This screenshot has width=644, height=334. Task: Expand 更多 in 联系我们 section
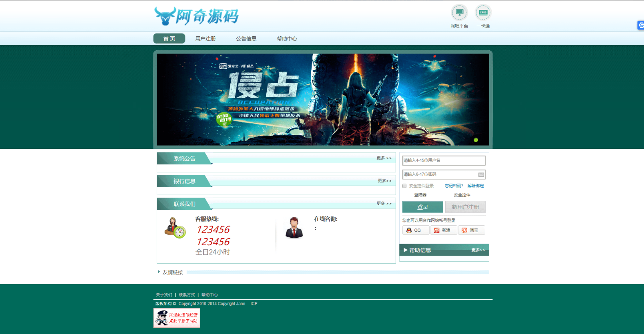(x=384, y=204)
